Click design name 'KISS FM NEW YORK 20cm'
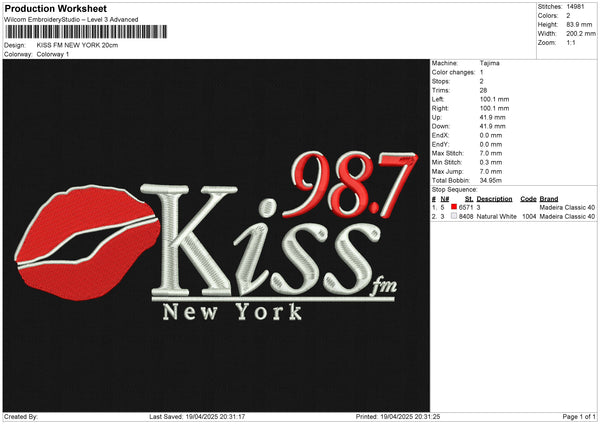The width and height of the screenshot is (600, 424). [x=77, y=45]
